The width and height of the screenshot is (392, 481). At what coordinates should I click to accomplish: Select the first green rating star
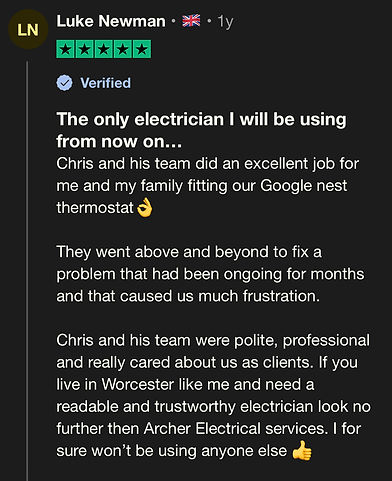point(66,49)
